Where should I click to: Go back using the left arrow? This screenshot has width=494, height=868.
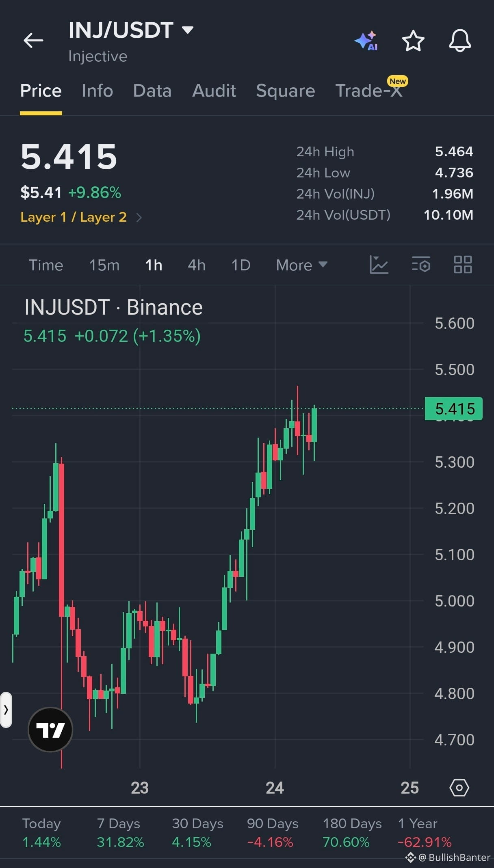[x=33, y=40]
